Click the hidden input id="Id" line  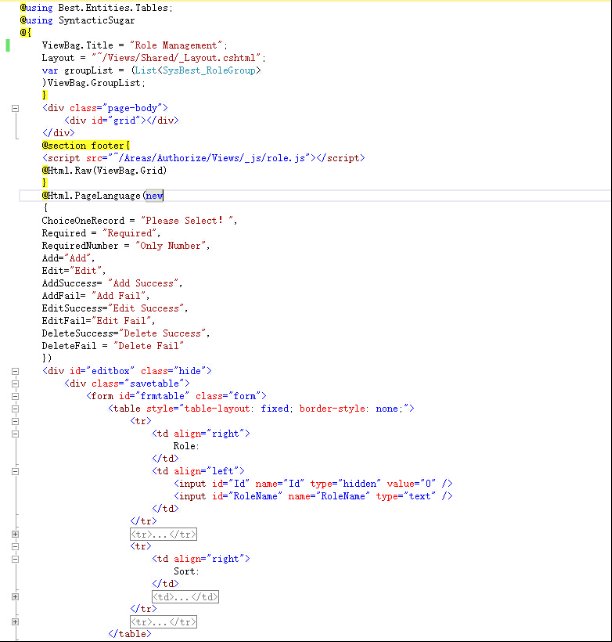click(313, 484)
